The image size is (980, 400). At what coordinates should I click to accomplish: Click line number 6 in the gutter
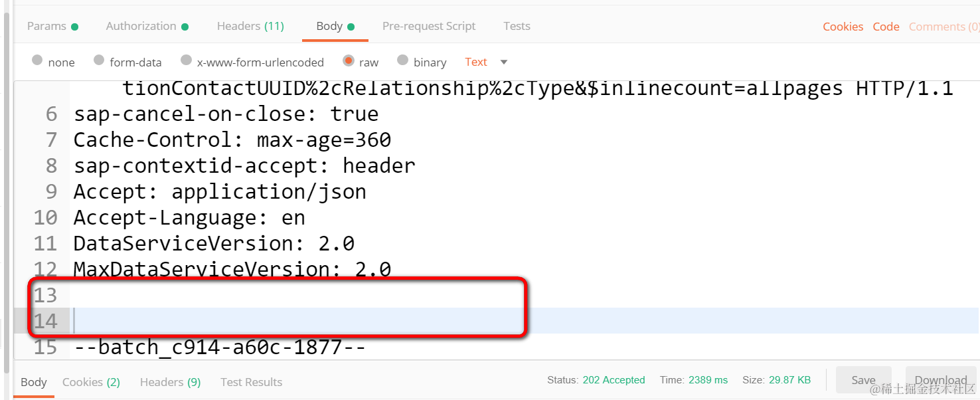(x=52, y=114)
